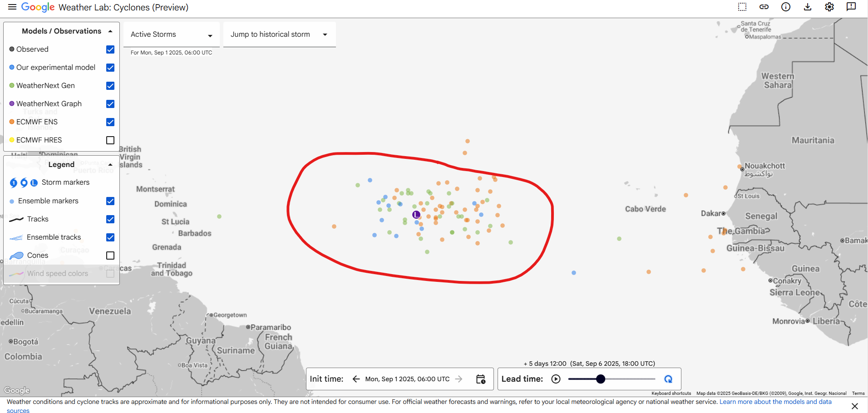Open Learn more about models link

(x=775, y=402)
